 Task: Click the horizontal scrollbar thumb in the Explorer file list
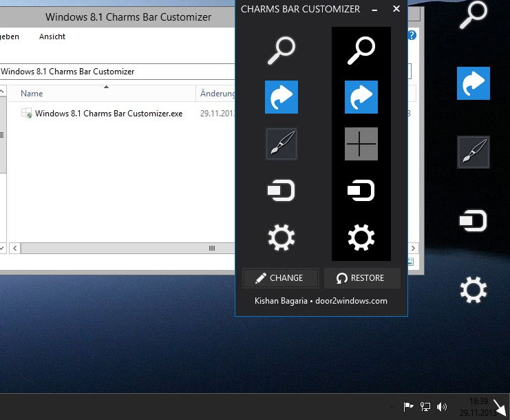[x=128, y=249]
